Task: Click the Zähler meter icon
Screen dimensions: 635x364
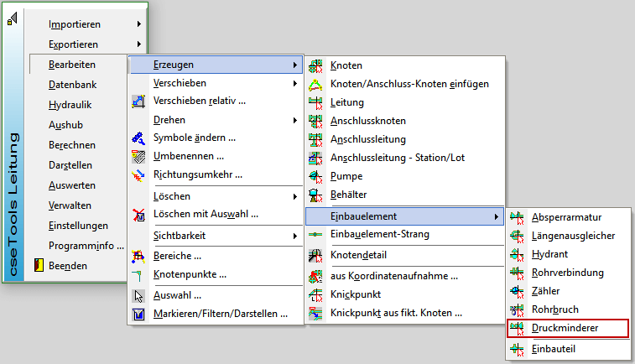Action: click(x=518, y=292)
